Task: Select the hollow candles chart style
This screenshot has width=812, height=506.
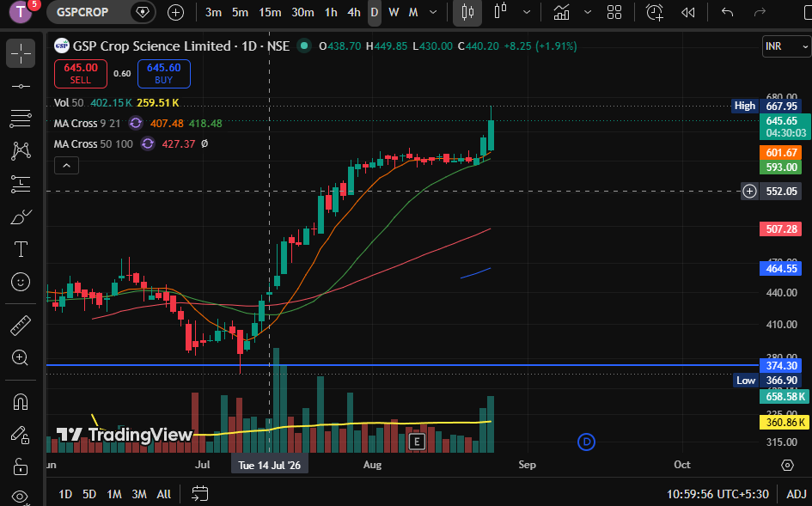Action: click(500, 11)
